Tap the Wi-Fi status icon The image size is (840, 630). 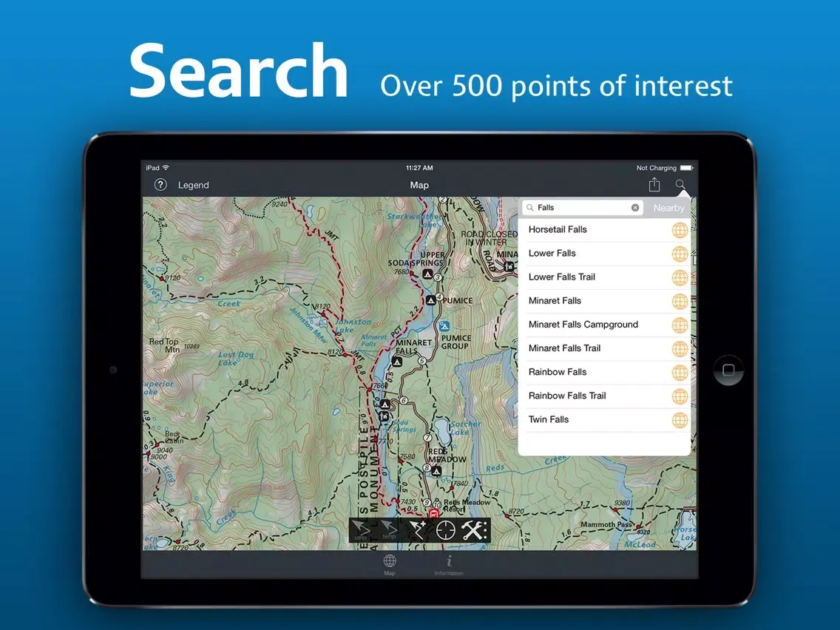(166, 168)
